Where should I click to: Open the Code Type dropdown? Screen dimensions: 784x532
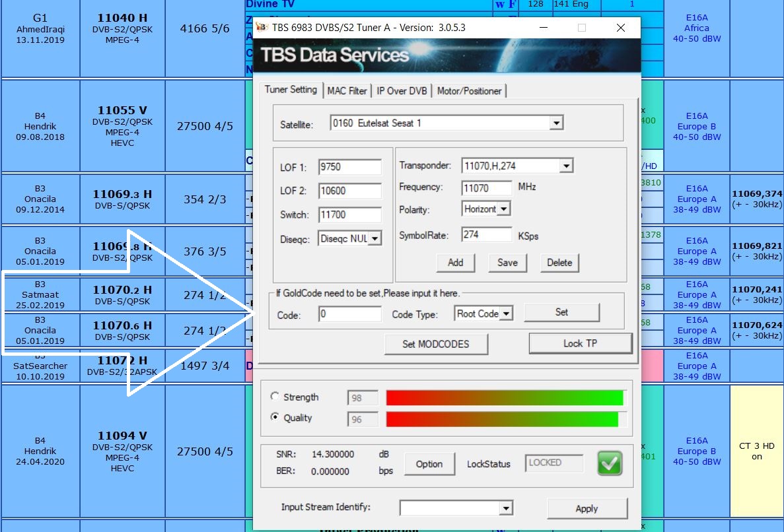click(507, 314)
